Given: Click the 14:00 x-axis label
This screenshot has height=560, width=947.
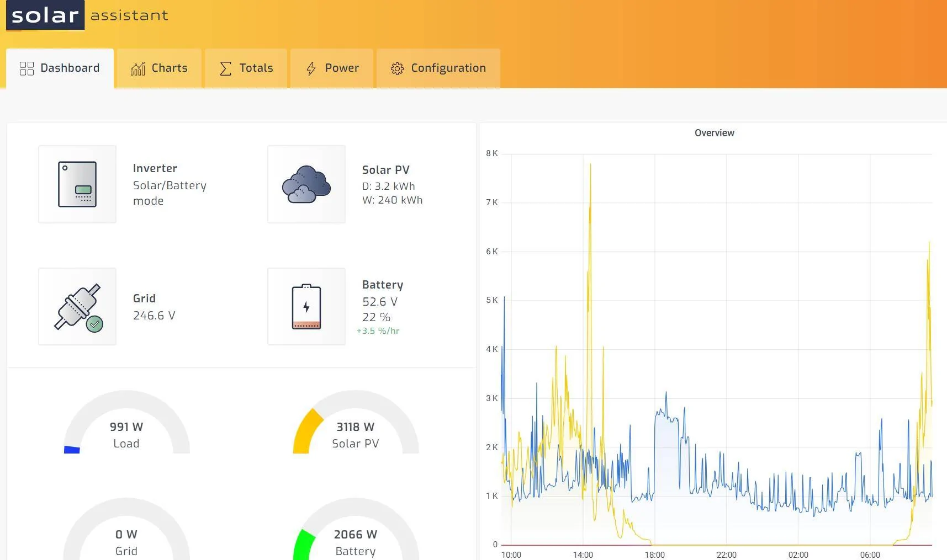Looking at the screenshot, I should pos(583,555).
